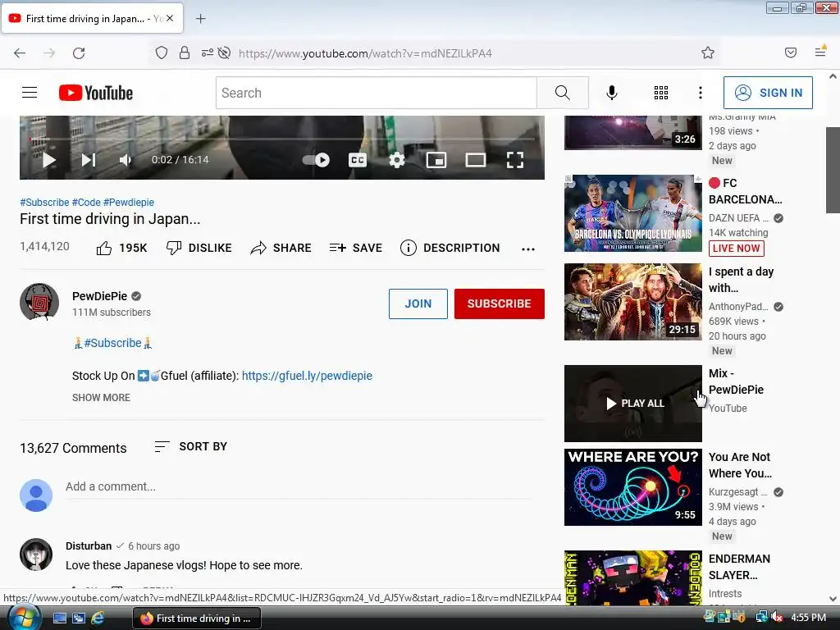View site security padlock info

185,53
